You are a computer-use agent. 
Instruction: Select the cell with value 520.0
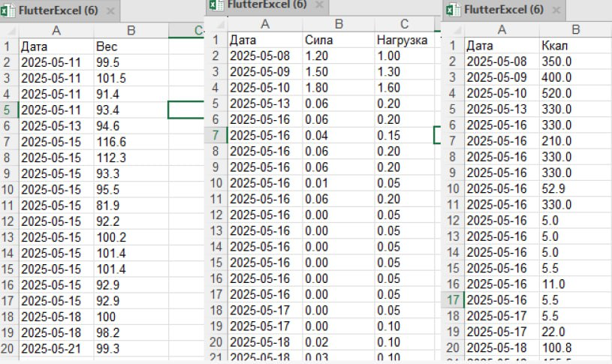pos(575,93)
